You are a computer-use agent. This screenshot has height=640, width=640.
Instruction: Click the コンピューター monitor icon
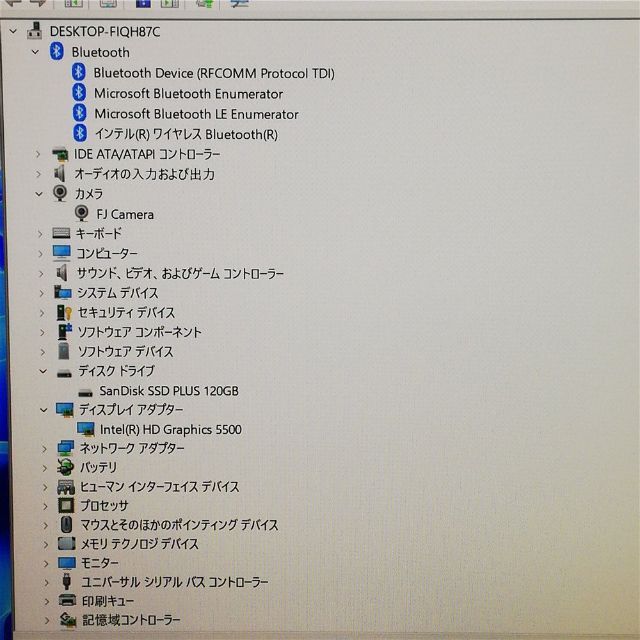pyautogui.click(x=62, y=253)
